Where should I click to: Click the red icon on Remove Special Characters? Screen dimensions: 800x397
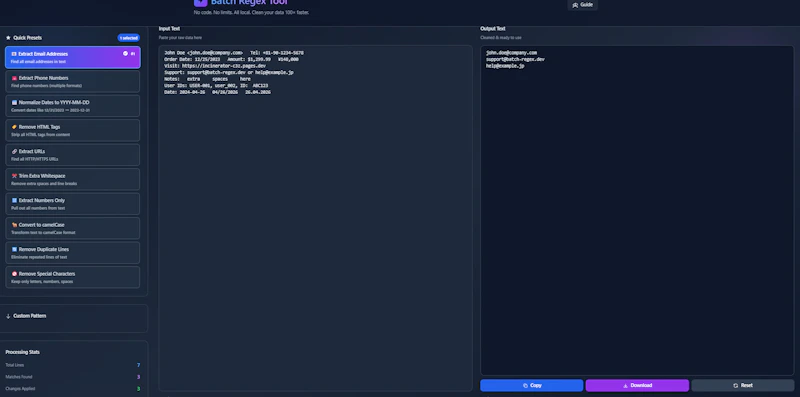coord(14,274)
